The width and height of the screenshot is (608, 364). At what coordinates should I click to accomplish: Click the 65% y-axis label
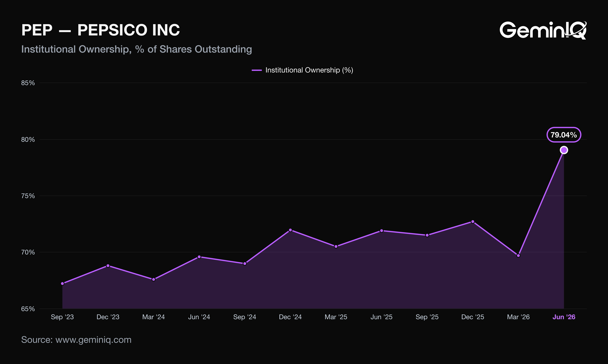point(28,309)
